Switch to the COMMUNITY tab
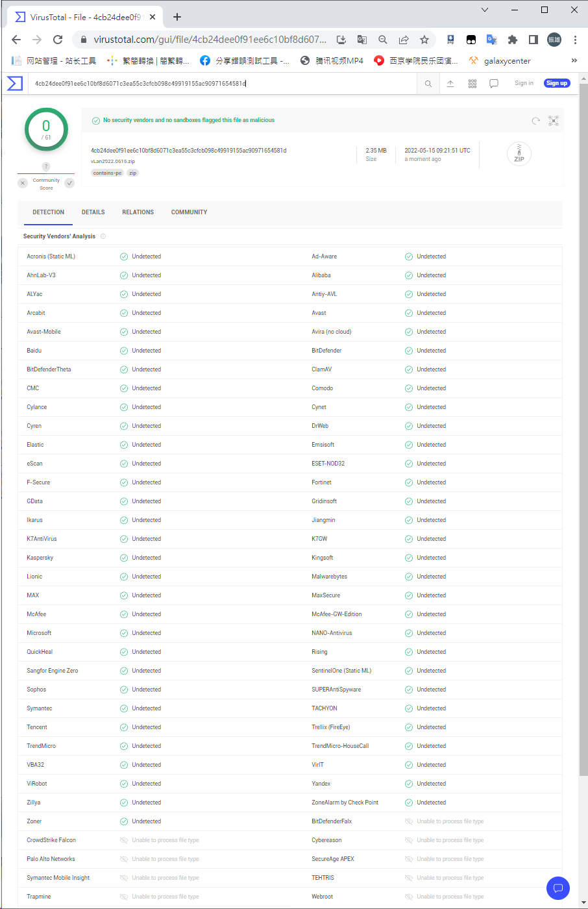This screenshot has width=588, height=909. 190,212
